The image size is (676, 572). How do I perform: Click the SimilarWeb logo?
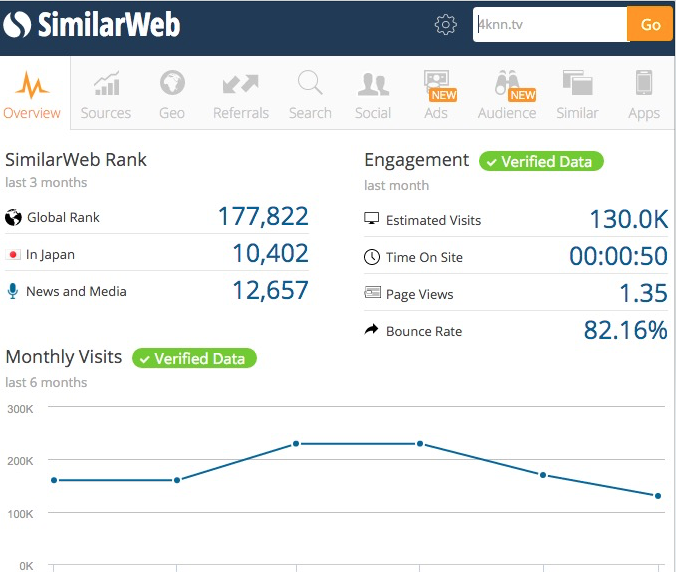tap(91, 24)
